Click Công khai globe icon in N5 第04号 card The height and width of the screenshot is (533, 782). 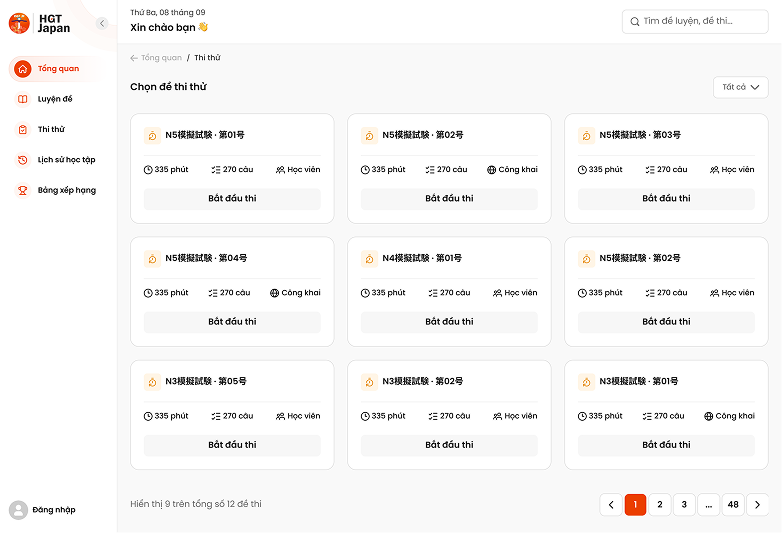(274, 293)
